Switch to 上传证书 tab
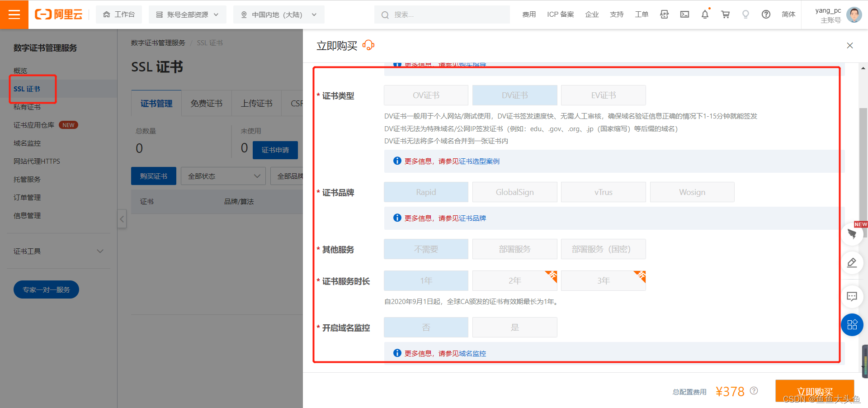868x408 pixels. (x=256, y=104)
